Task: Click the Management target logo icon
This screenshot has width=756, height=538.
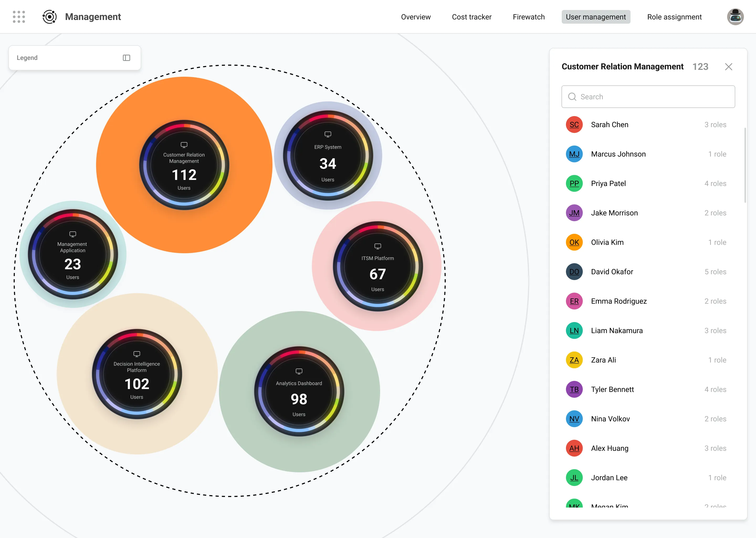Action: click(49, 17)
